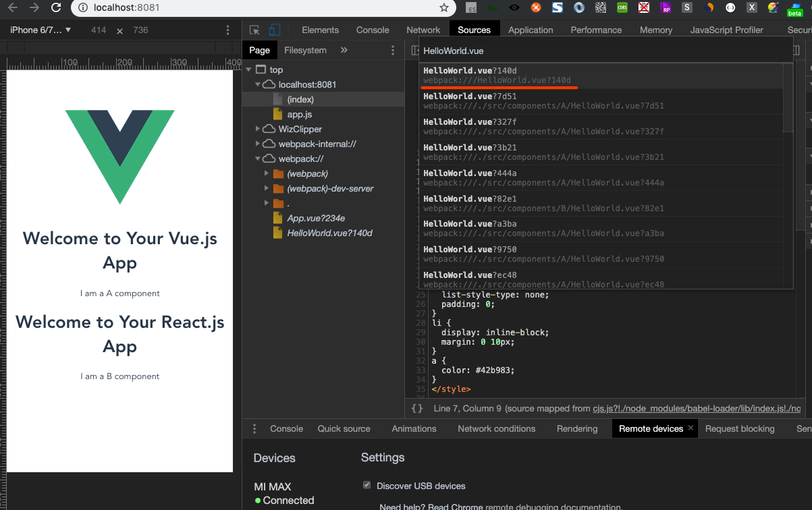812x510 pixels.
Task: Open the iPhone 6/7 device dropdown
Action: (40, 30)
